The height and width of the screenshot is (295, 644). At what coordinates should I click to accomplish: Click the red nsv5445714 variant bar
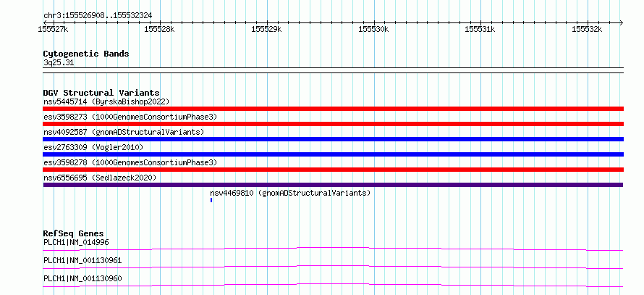point(333,109)
